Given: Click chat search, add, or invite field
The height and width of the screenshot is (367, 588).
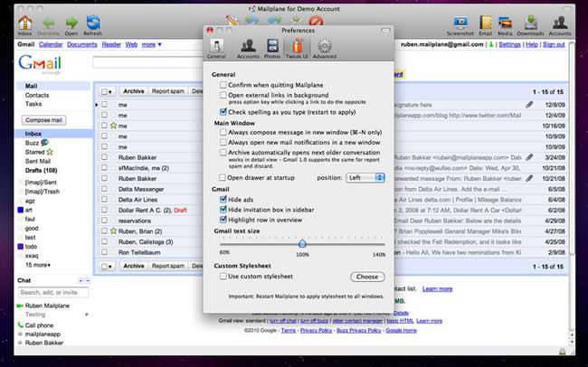Looking at the screenshot, I should 52,292.
